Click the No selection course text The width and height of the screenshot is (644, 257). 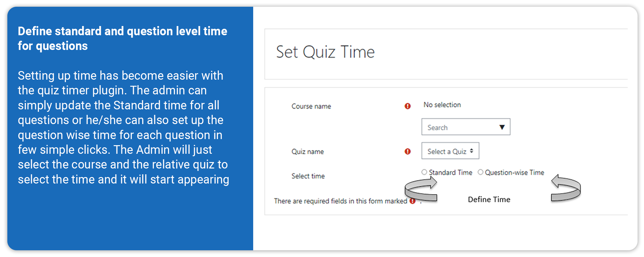[x=442, y=105]
